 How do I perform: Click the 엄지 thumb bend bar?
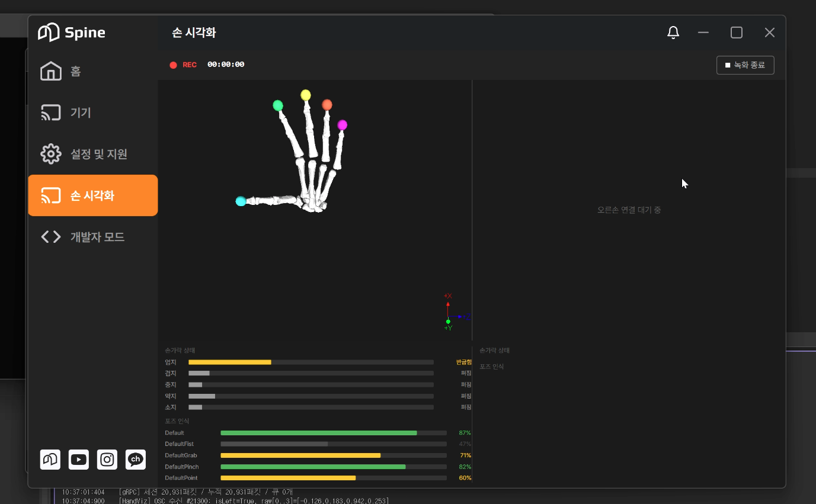click(x=311, y=362)
